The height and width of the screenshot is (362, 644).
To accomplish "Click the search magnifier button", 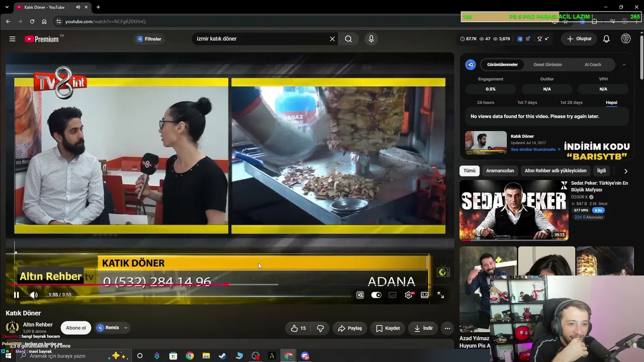I will click(x=348, y=39).
